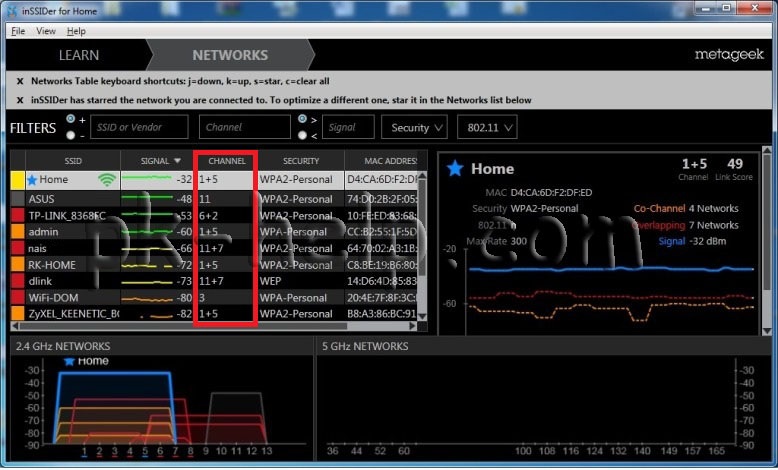Click the star icon beside Home row
Viewport: 778px width, 470px height.
coord(32,180)
